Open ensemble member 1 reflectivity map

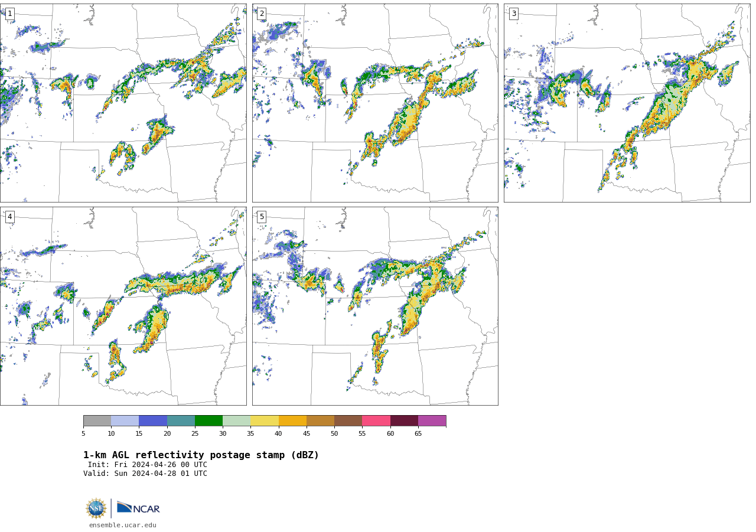[x=123, y=103]
